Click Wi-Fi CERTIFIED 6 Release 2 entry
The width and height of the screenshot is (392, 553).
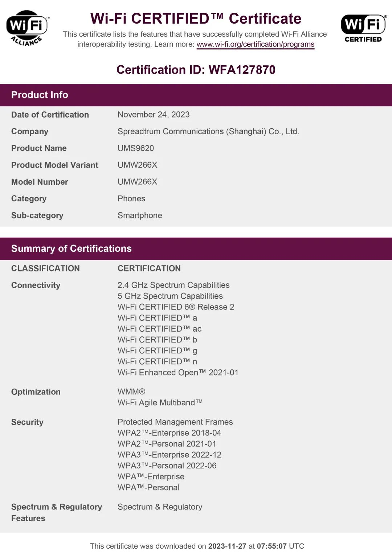click(x=176, y=307)
